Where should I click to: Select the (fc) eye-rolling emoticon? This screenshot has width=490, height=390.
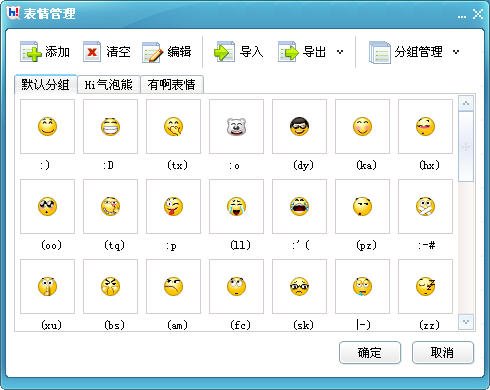coord(236,287)
